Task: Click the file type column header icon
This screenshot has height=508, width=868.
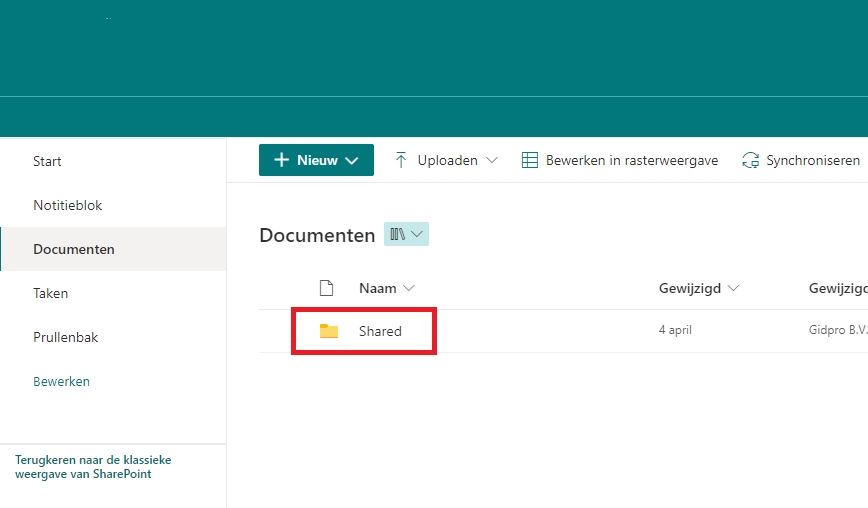Action: coord(326,288)
